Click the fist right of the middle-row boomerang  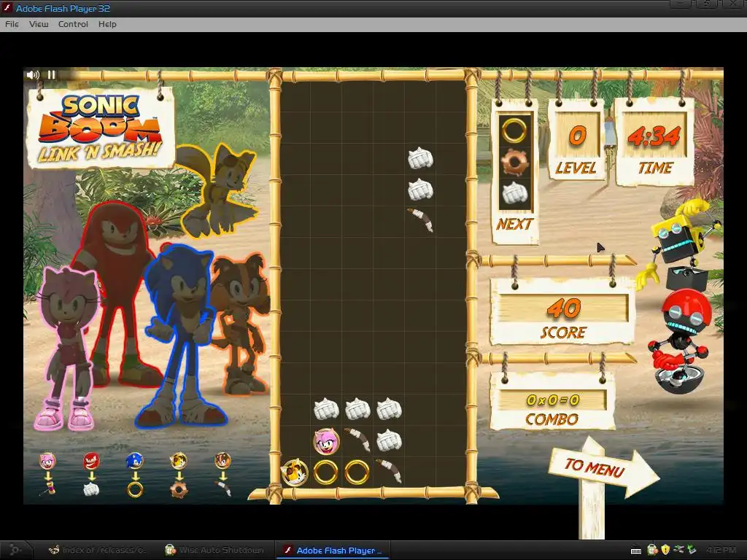click(x=390, y=440)
